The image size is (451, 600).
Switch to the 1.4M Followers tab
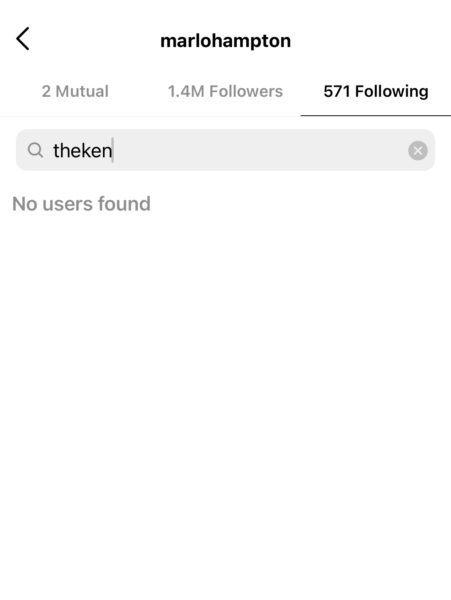[225, 91]
